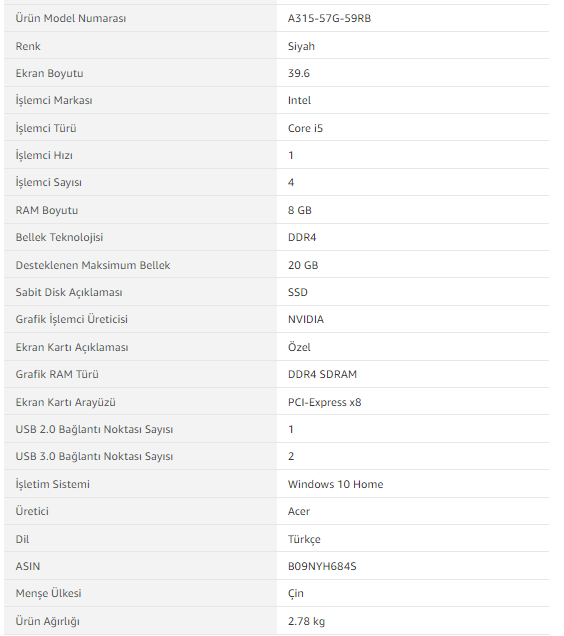Click the DDR4 memory technology value
This screenshot has width=564, height=636.
[302, 237]
